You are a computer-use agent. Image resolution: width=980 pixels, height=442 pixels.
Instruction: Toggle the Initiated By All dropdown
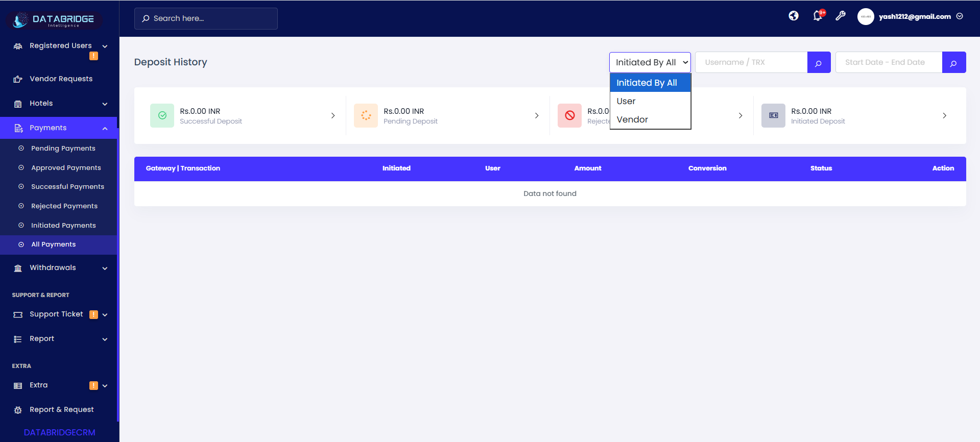[x=650, y=62]
